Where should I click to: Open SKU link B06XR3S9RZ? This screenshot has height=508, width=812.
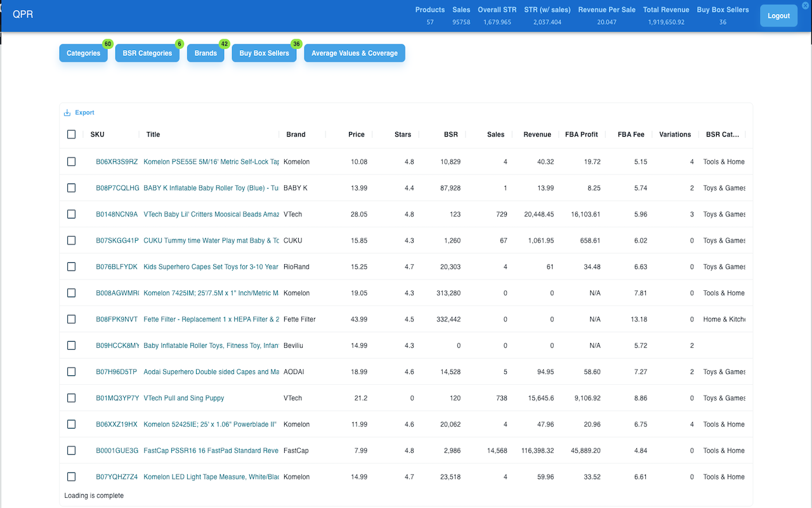[117, 162]
